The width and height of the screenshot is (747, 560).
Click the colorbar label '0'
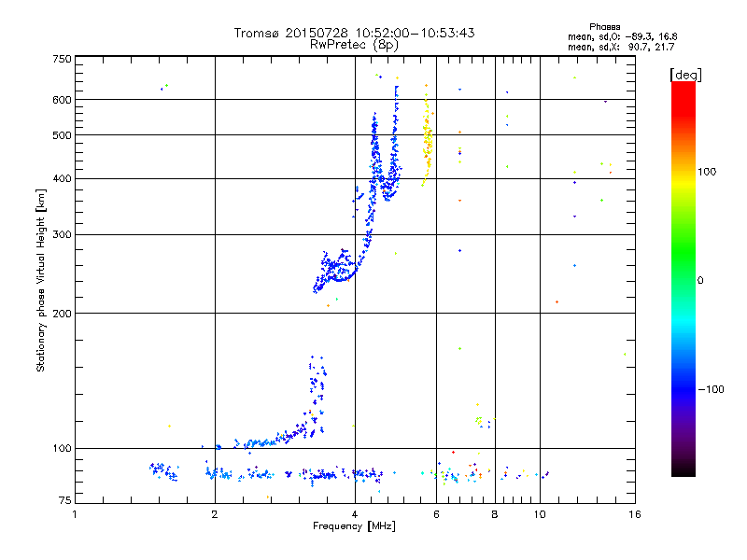[699, 281]
